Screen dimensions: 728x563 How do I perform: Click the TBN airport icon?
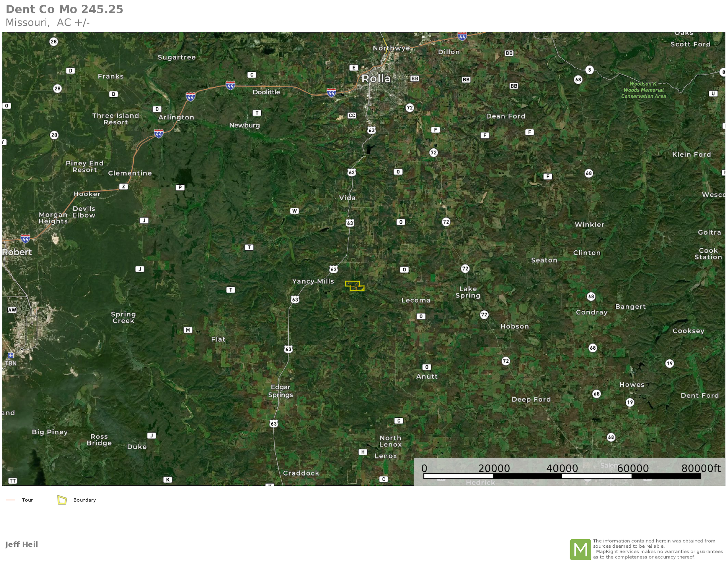click(11, 355)
